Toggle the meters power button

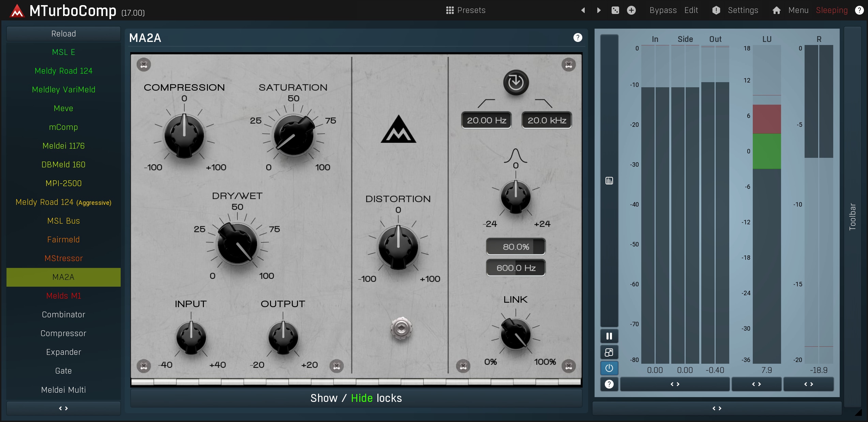pyautogui.click(x=609, y=368)
